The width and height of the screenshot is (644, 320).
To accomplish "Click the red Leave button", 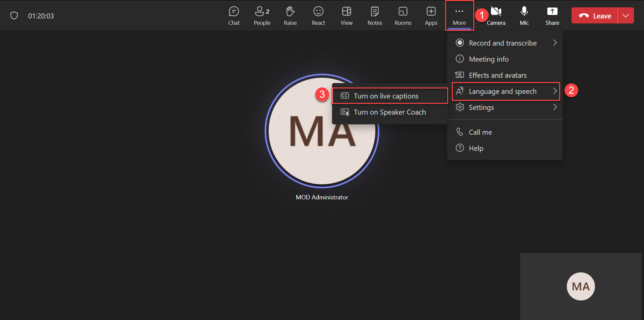I will (595, 16).
